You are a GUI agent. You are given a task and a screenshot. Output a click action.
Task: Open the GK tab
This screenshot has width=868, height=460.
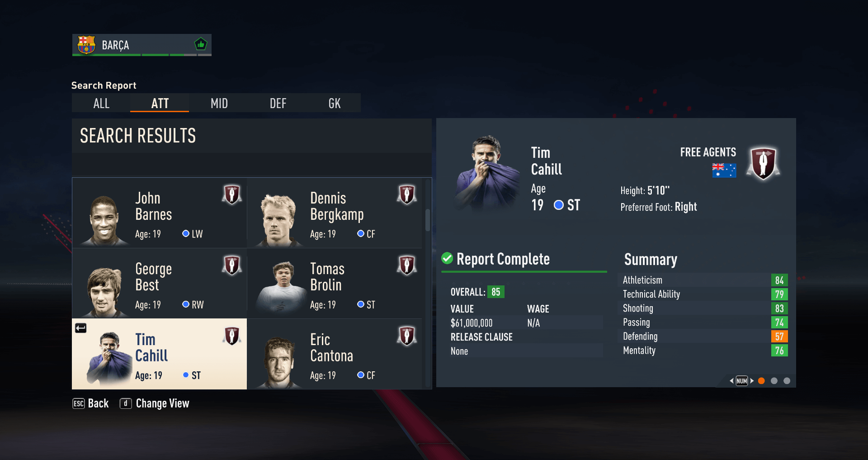[335, 103]
